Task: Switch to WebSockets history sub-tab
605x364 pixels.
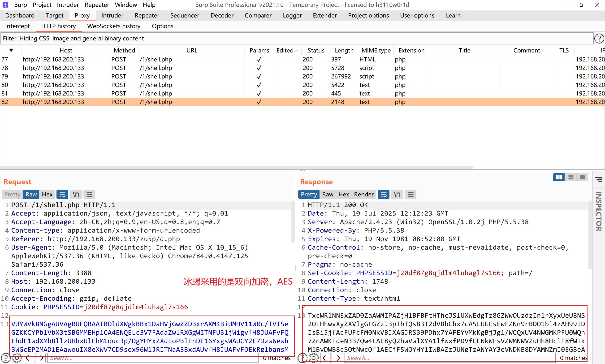Action: [114, 26]
